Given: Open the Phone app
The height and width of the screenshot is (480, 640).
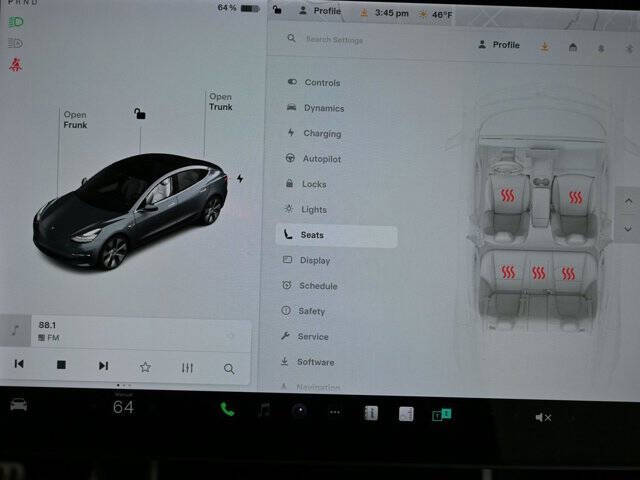Looking at the screenshot, I should pos(227,409).
